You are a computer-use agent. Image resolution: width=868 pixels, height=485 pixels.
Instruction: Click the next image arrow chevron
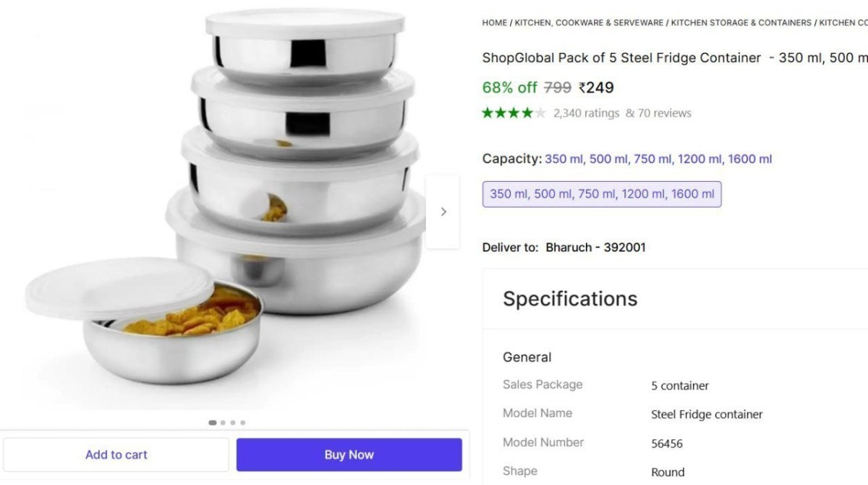click(x=443, y=211)
